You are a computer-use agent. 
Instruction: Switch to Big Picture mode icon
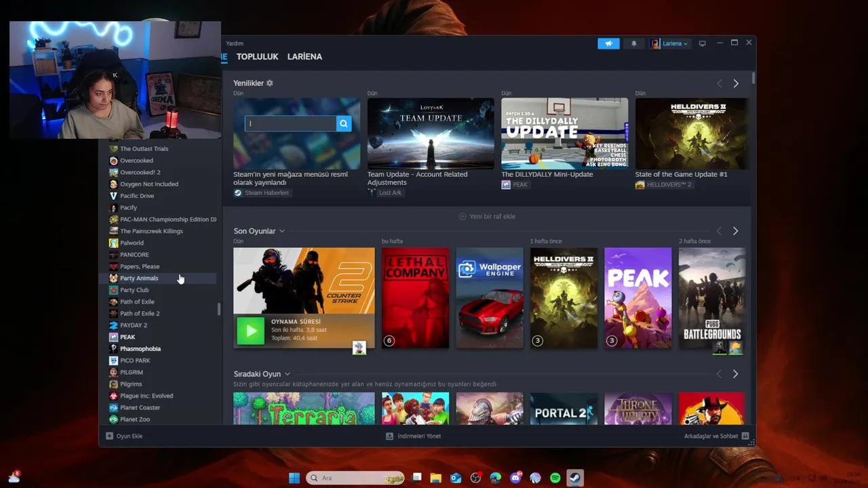pyautogui.click(x=703, y=43)
